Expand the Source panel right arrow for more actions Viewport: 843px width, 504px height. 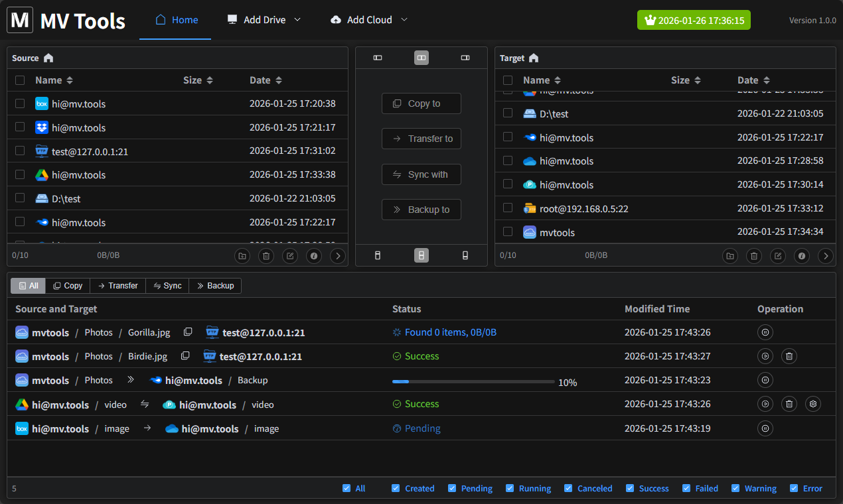click(x=338, y=255)
